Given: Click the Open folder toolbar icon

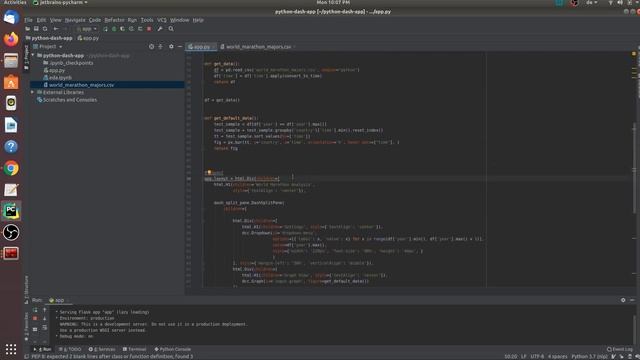Looking at the screenshot, I should click(x=27, y=29).
